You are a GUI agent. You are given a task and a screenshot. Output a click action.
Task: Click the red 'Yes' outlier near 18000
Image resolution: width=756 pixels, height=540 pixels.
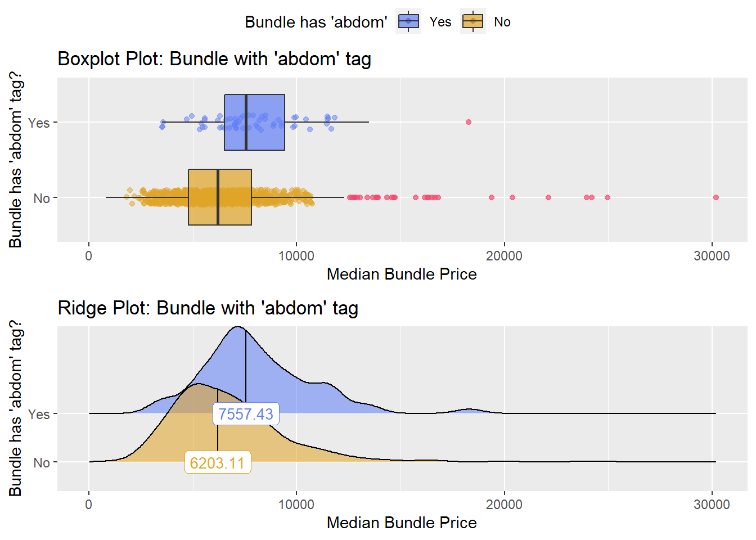tap(469, 122)
